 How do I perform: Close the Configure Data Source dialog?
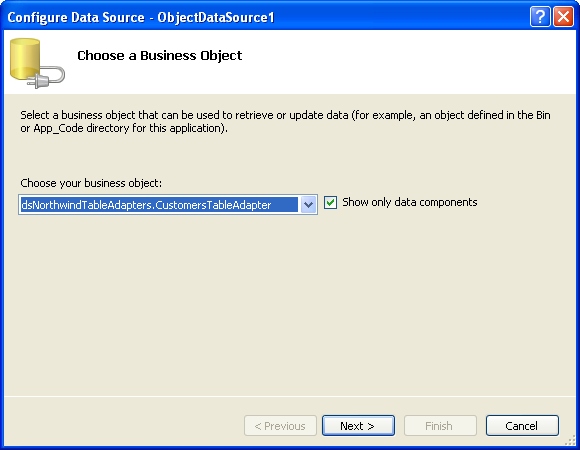tap(563, 17)
